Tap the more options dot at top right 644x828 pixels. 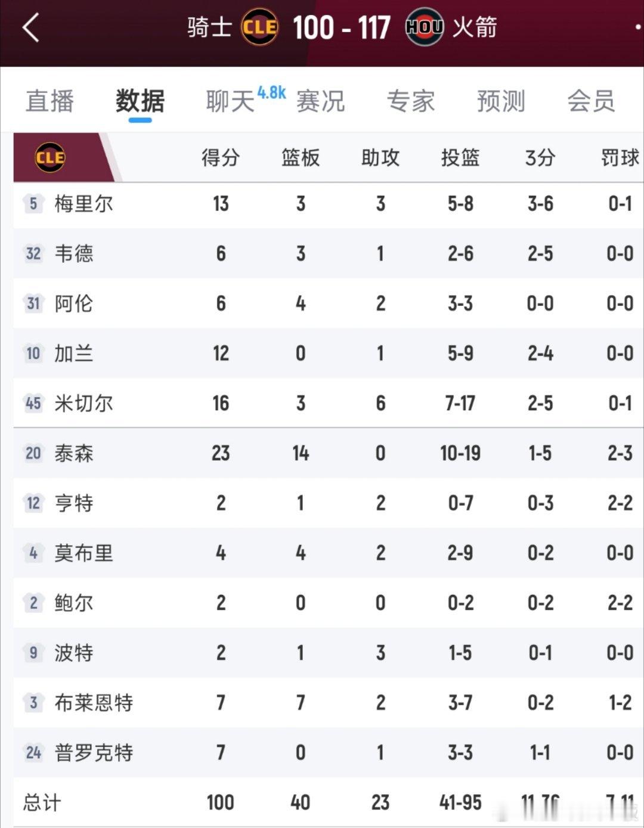[639, 27]
